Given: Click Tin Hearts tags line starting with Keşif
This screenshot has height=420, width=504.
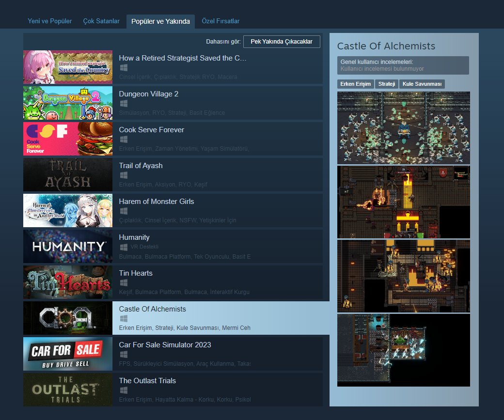Looking at the screenshot, I should [184, 292].
